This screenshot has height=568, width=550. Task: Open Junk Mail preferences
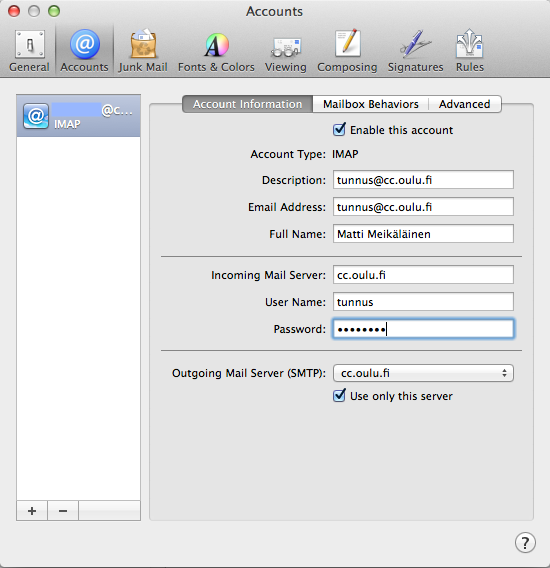point(143,51)
